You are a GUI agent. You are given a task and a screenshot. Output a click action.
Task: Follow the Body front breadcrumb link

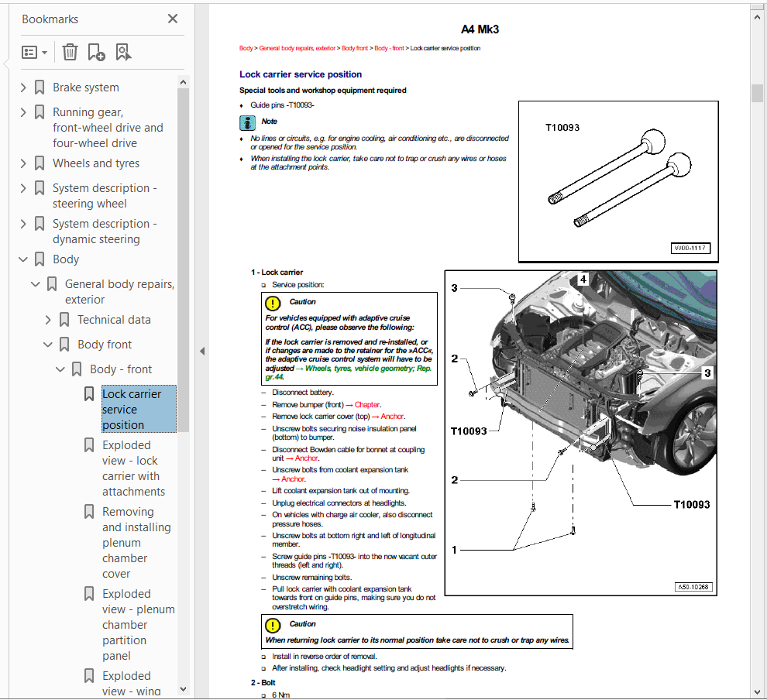(x=355, y=48)
